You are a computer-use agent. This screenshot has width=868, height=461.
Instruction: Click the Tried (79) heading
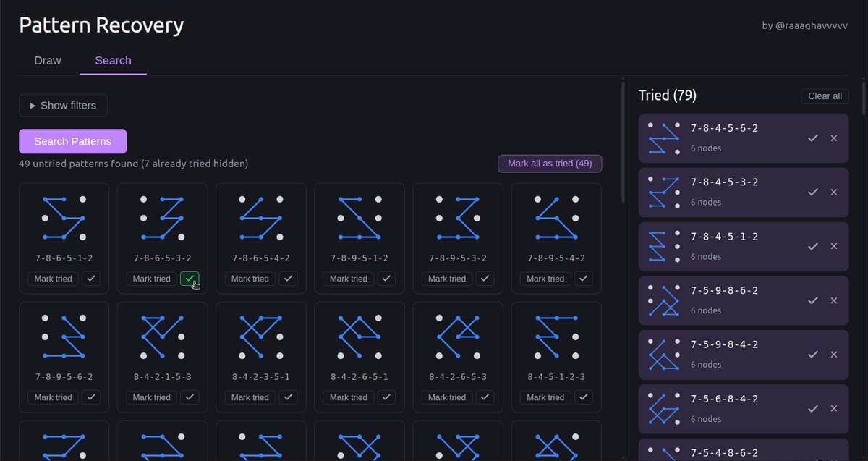668,96
